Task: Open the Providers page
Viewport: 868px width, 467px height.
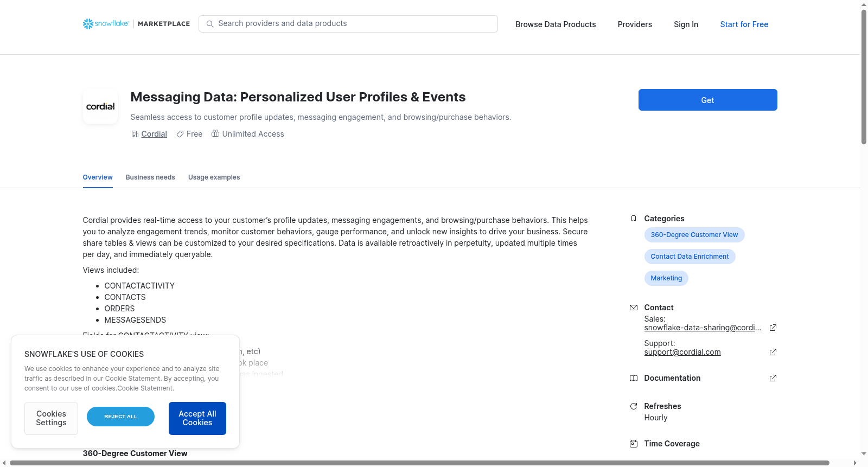Action: coord(635,24)
